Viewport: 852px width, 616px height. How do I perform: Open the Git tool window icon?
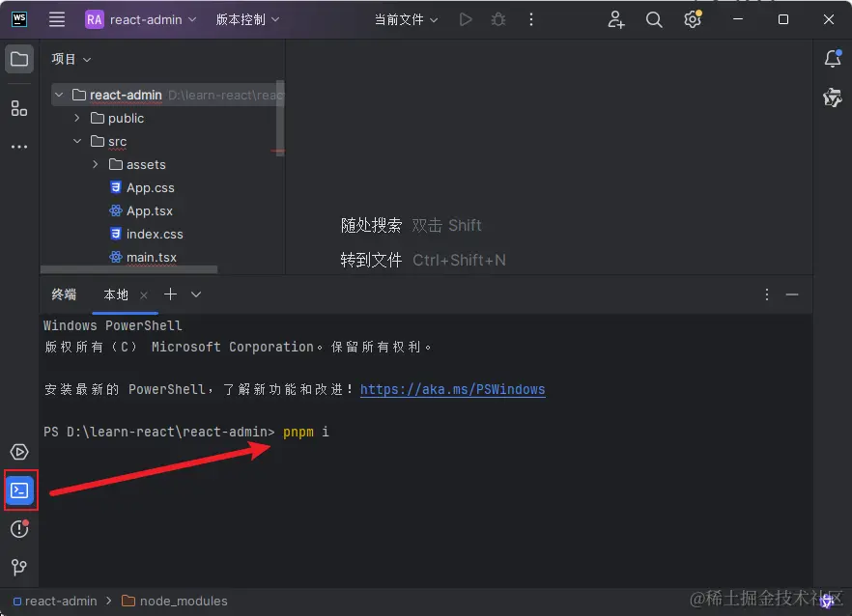pos(19,567)
